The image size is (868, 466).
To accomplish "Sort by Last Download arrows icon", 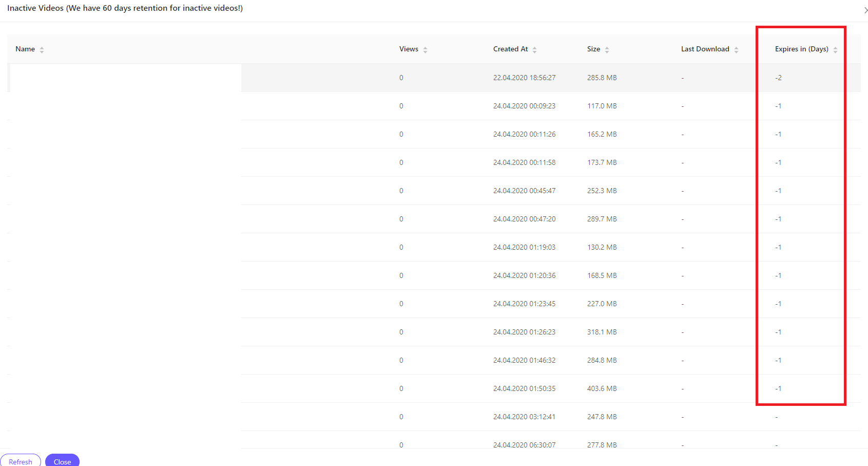I will point(736,50).
